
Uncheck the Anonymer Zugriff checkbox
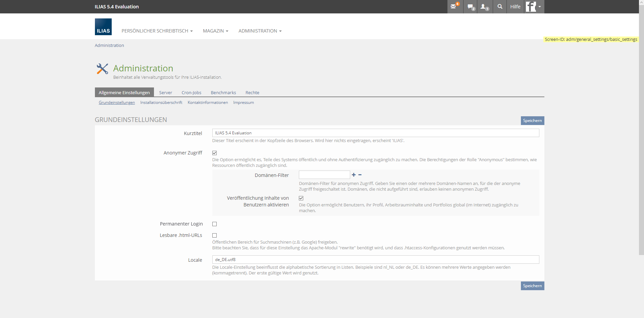point(215,153)
